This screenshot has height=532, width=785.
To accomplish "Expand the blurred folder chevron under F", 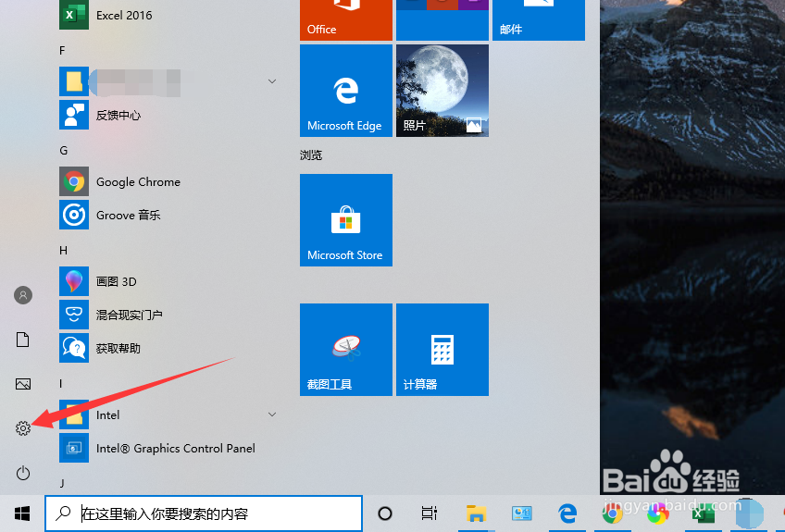I will [x=272, y=81].
